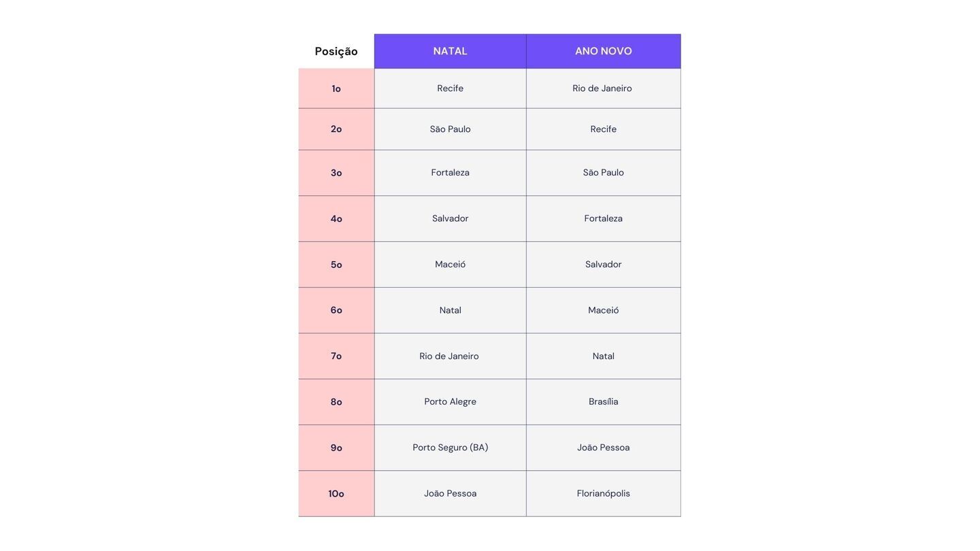The height and width of the screenshot is (551, 980).
Task: Click Rio de Janeiro in NATAL column
Action: point(449,356)
